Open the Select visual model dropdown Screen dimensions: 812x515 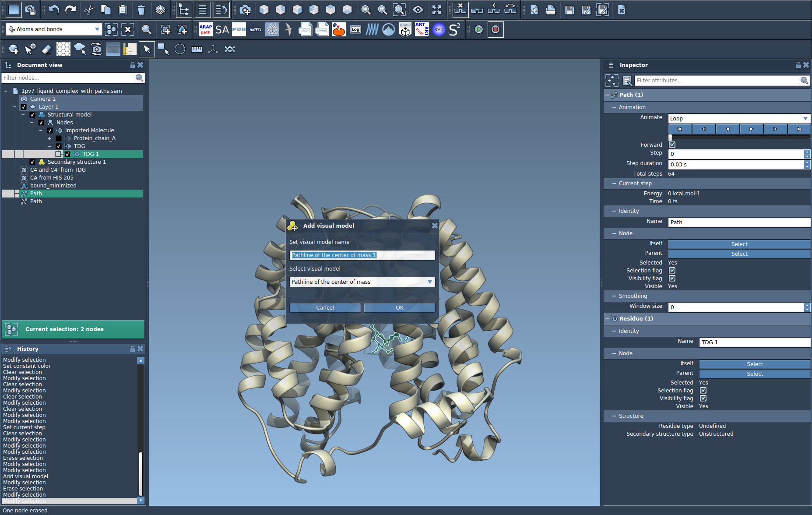tap(362, 282)
